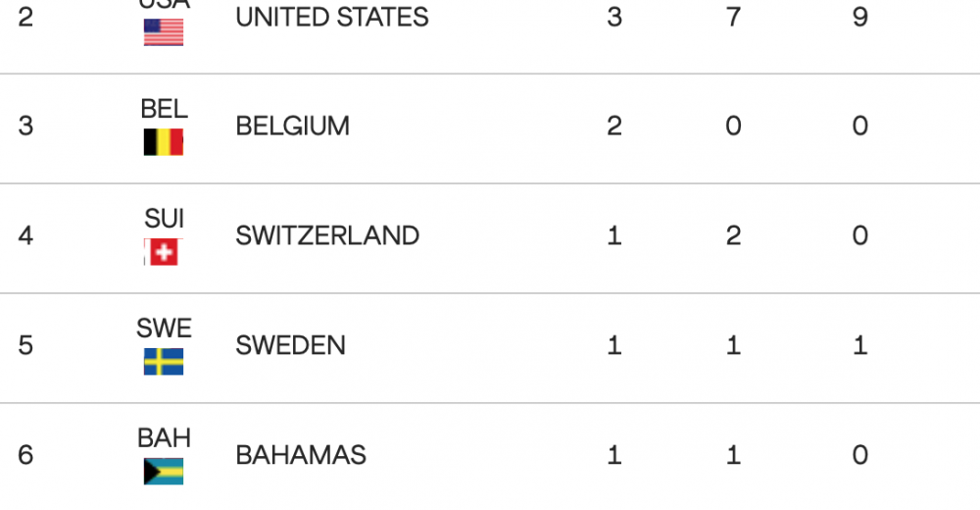Viewport: 980px width, 510px height.
Task: Click the United States flag icon
Action: (164, 32)
